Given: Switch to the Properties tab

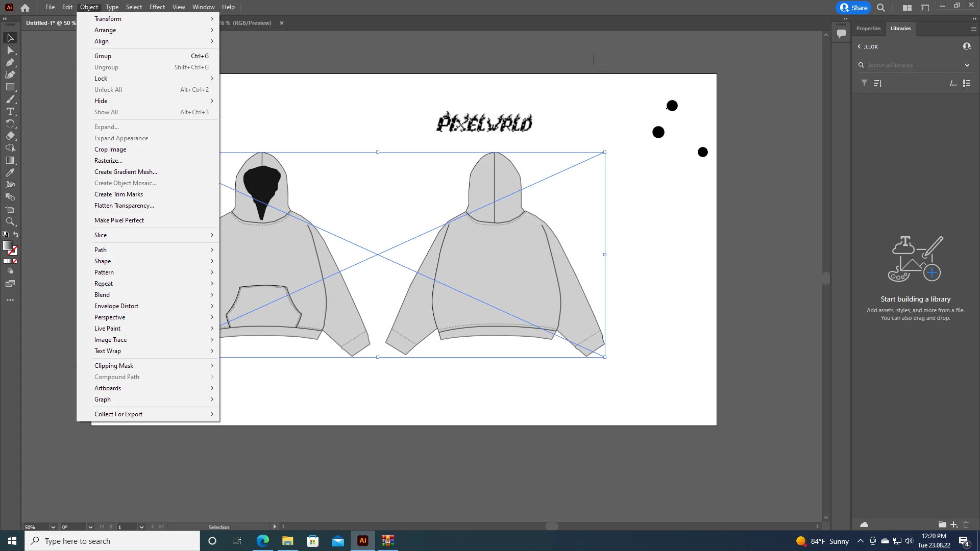Looking at the screenshot, I should [x=868, y=29].
